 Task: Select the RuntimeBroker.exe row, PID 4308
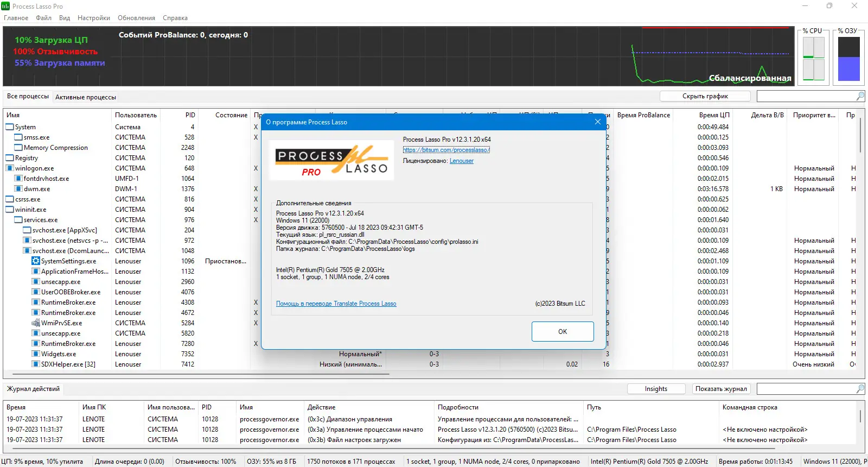coord(429,302)
